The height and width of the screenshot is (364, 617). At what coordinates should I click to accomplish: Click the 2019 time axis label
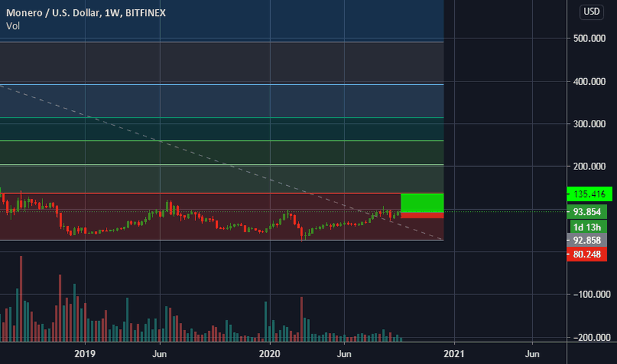pos(85,354)
